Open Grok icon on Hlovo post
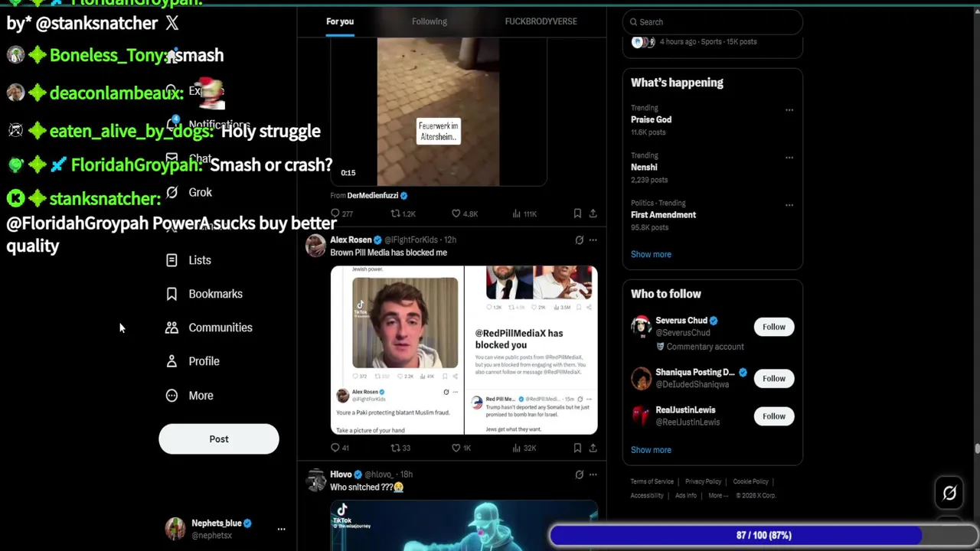The image size is (980, 551). click(x=580, y=474)
